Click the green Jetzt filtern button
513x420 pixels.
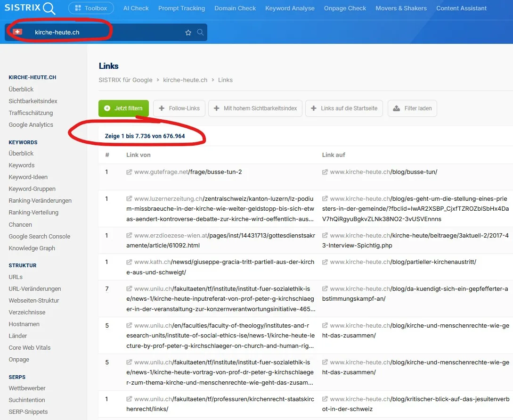(123, 108)
